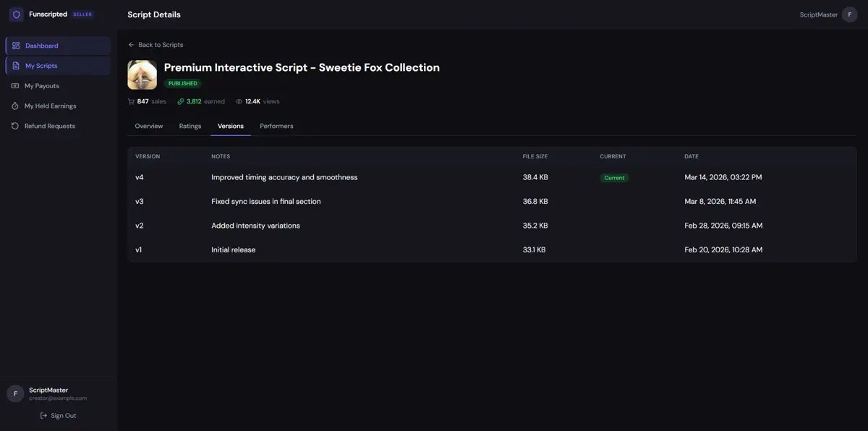This screenshot has height=431, width=868.
Task: Click the 847 sales count
Action: pos(142,101)
